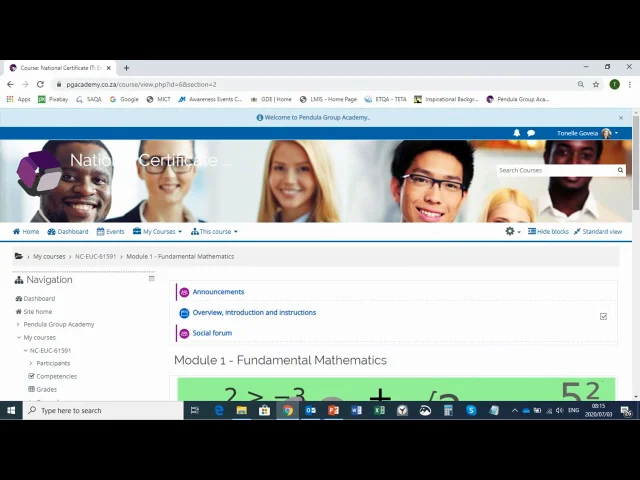Expand the My Courses dropdown menu
The width and height of the screenshot is (640, 480).
coord(157,231)
